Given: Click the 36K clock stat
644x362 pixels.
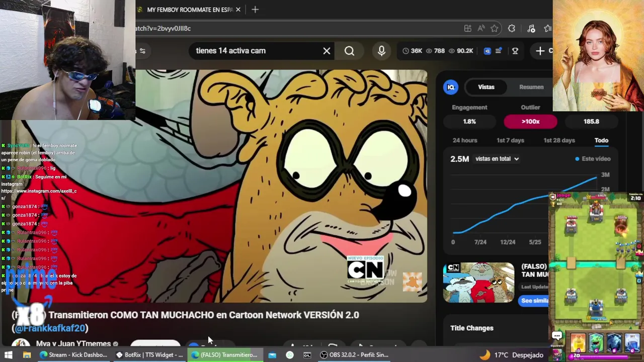Looking at the screenshot, I should [x=412, y=51].
